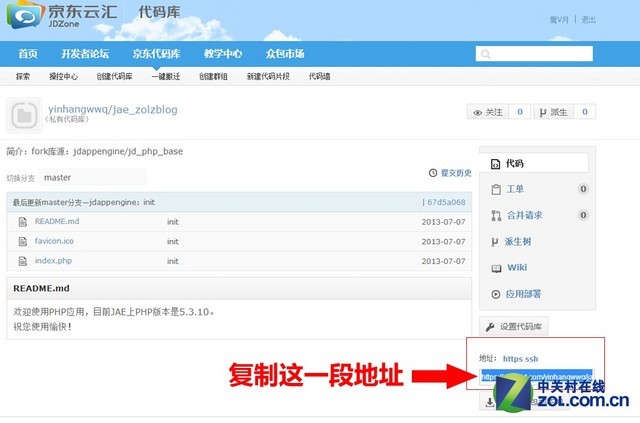This screenshot has height=423, width=640.
Task: Open 操控中心 in the sub-navigation
Action: 63,76
